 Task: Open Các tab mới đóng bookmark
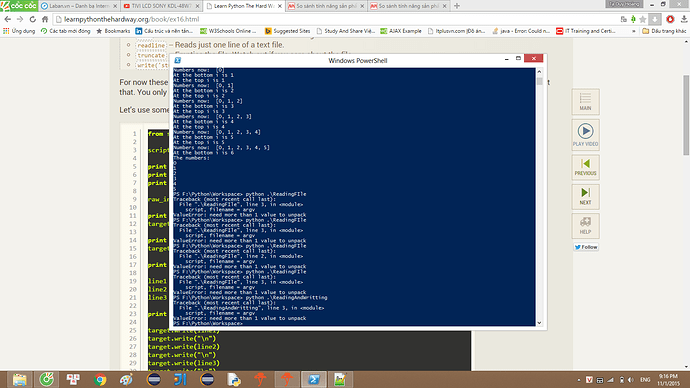[66, 31]
